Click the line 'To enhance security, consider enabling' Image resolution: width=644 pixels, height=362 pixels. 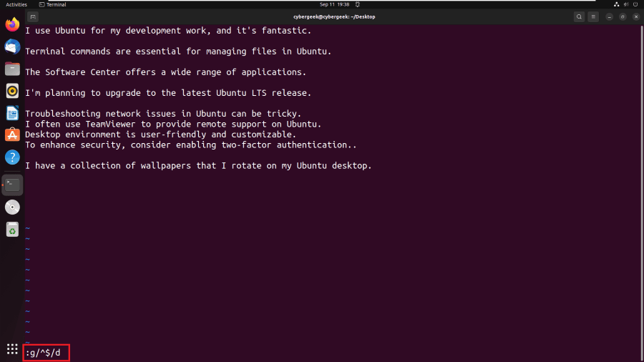(x=190, y=145)
